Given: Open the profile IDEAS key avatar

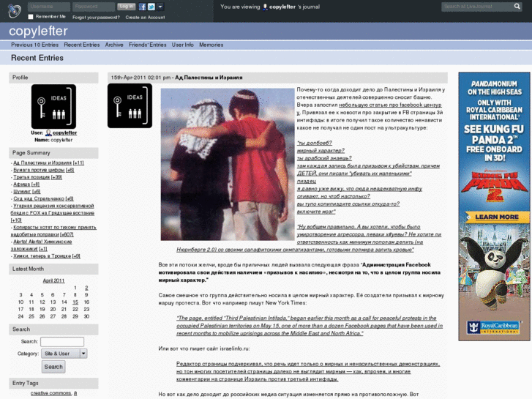Looking at the screenshot, I should (x=53, y=107).
